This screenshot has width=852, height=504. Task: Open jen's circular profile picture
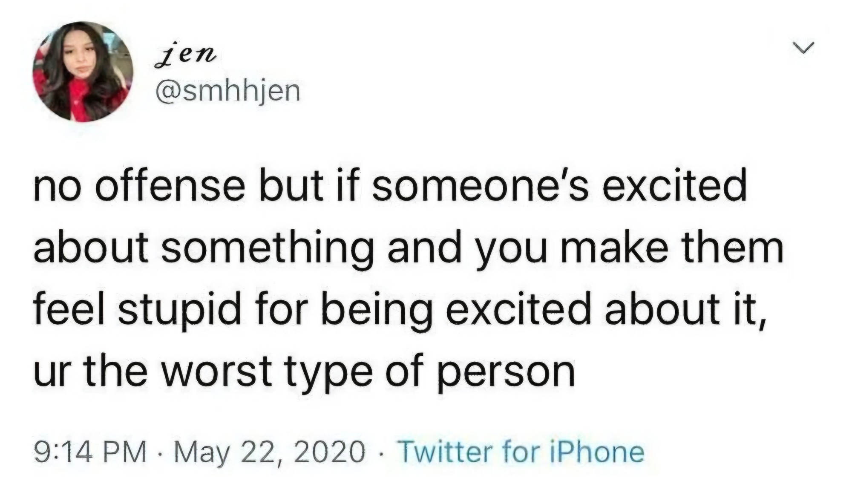click(83, 72)
